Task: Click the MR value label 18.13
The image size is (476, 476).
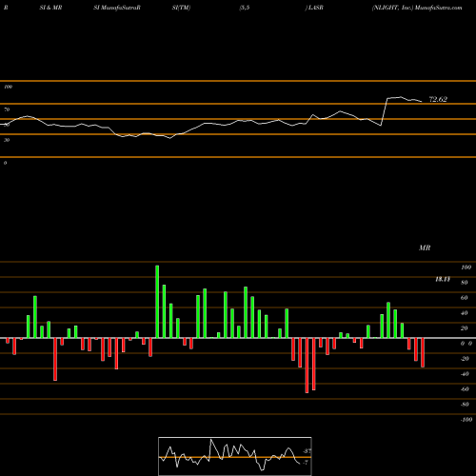Action: (443, 279)
